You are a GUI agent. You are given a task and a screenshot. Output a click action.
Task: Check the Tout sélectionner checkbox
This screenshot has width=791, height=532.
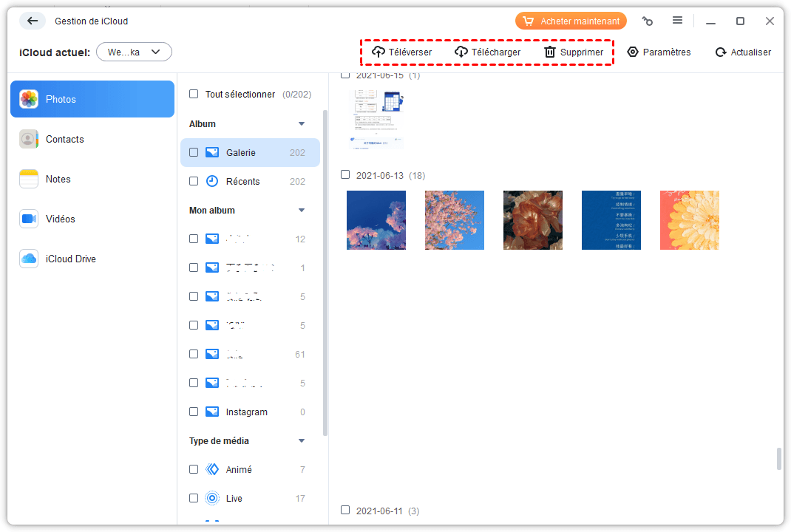pos(194,95)
